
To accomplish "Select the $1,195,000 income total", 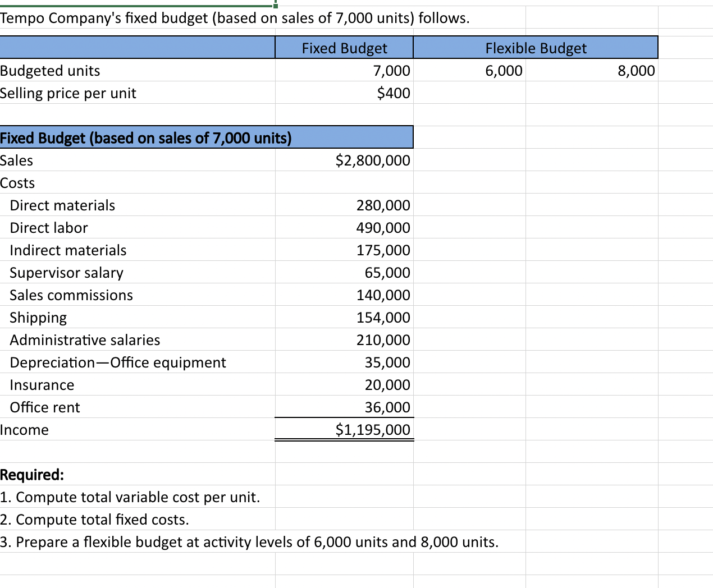I will [x=344, y=430].
